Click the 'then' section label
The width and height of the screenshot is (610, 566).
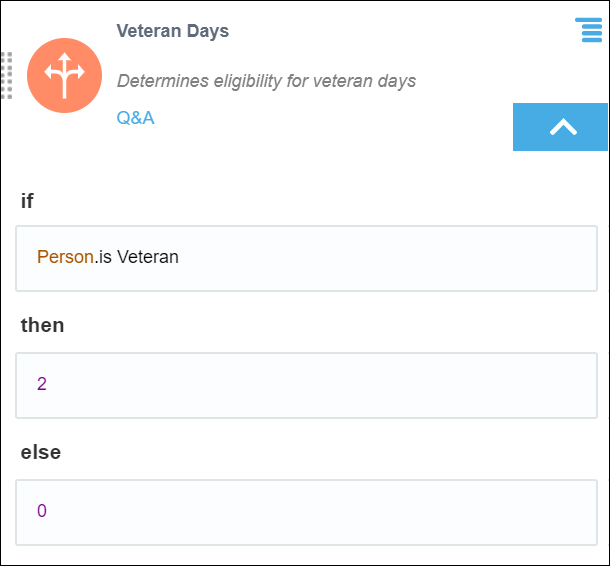(42, 325)
